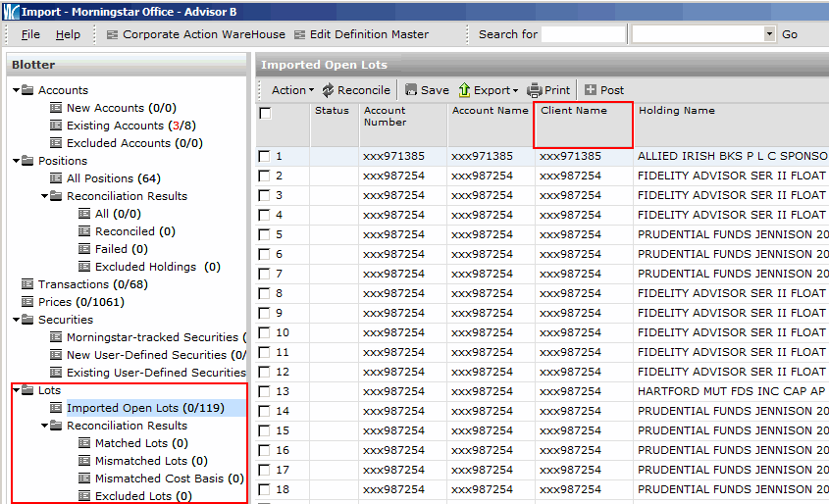Open the Action dropdown menu
The width and height of the screenshot is (829, 504).
point(292,90)
